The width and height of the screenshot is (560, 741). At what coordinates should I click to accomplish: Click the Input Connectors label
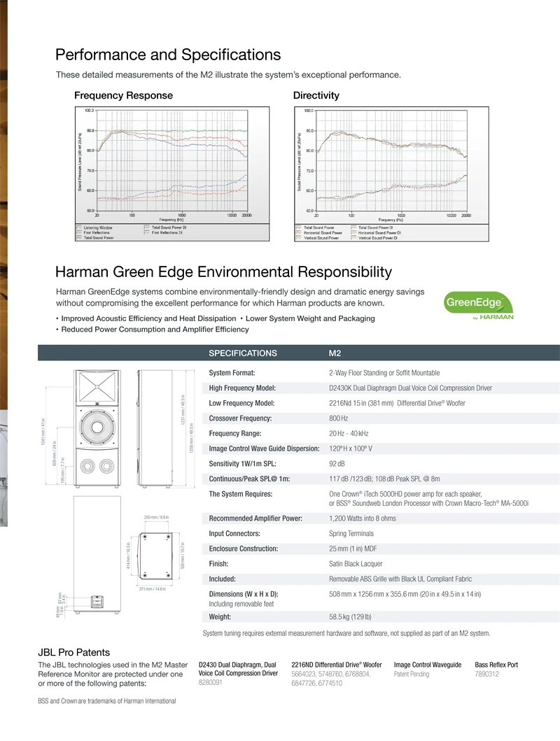(234, 534)
